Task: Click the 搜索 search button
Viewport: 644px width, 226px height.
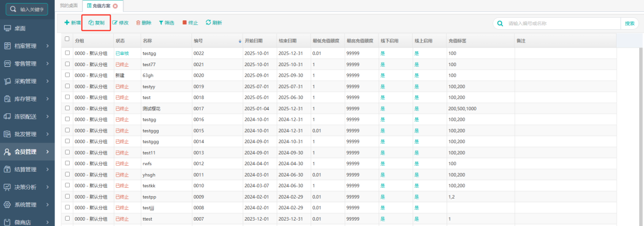Action: (x=630, y=23)
